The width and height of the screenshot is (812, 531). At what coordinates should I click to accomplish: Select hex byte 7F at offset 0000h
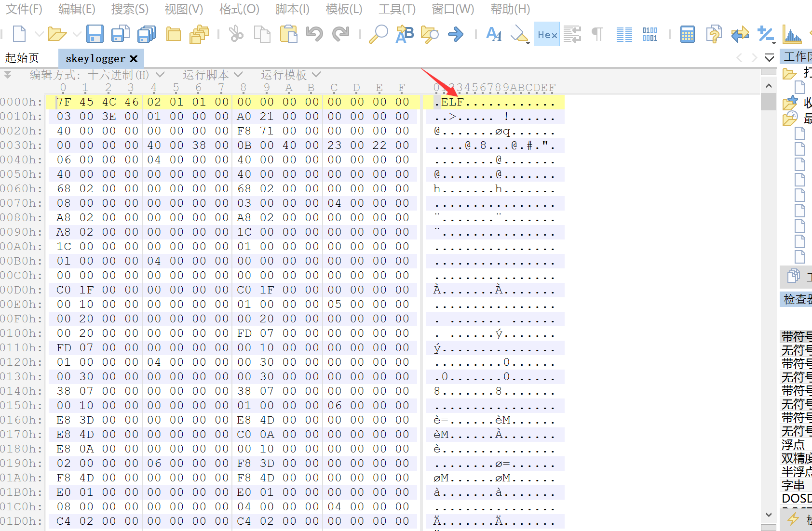pos(64,102)
